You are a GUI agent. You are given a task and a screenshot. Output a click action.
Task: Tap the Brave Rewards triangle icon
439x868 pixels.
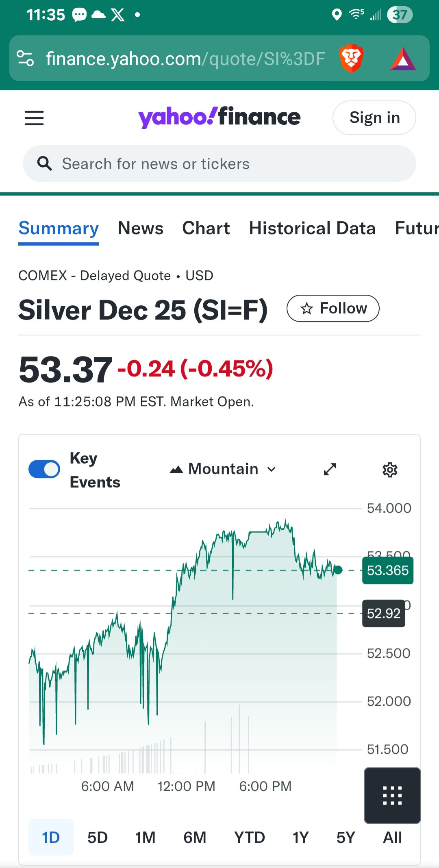(x=402, y=59)
